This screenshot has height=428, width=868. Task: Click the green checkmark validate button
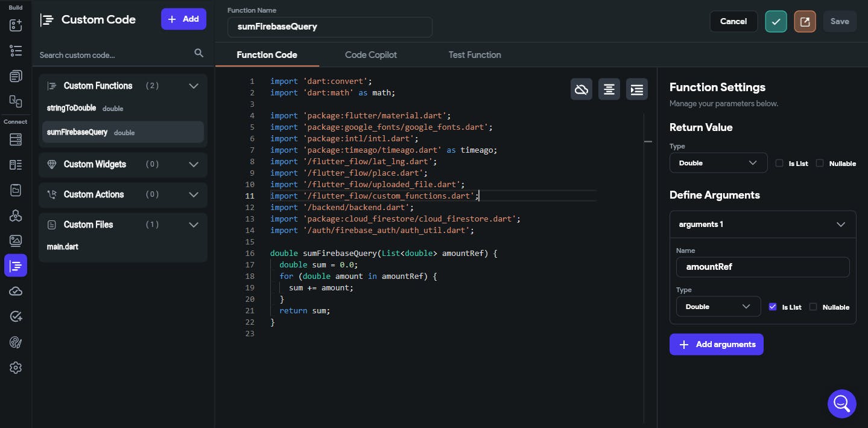[x=776, y=21]
